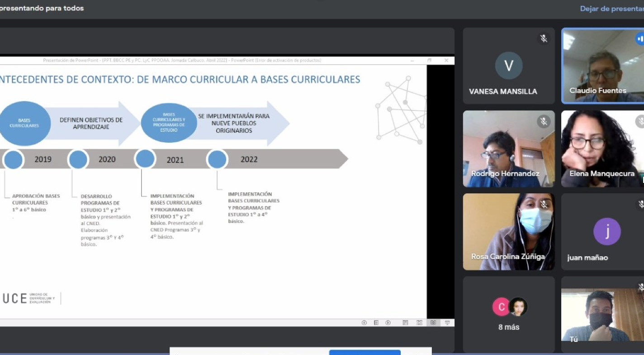Image resolution: width=644 pixels, height=355 pixels.
Task: Click the PowerPoint window restore button
Action: pos(430,60)
